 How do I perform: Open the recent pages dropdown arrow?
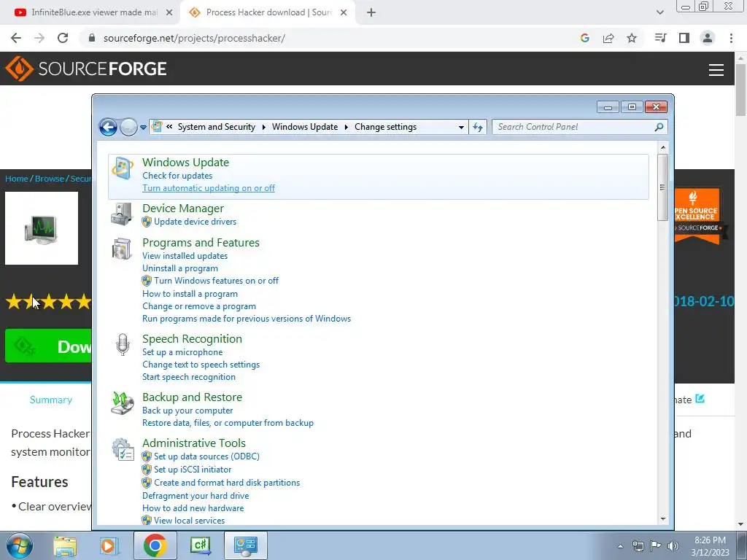[x=143, y=128]
